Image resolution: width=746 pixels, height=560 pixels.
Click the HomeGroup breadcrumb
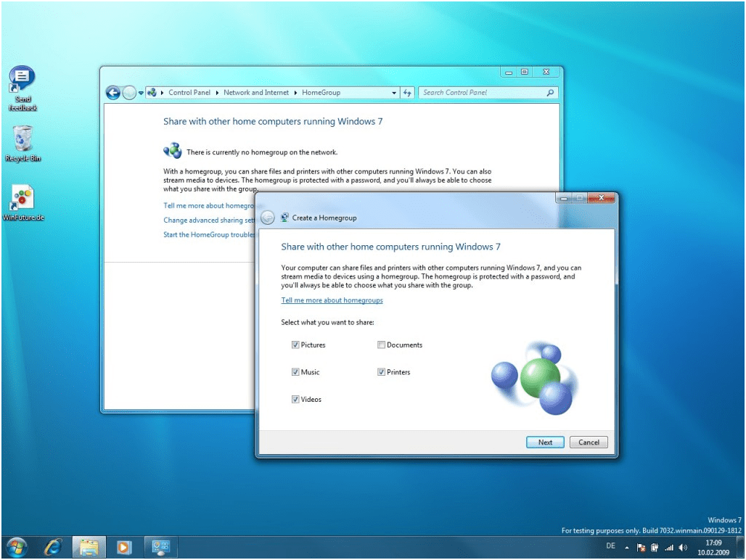coord(321,93)
